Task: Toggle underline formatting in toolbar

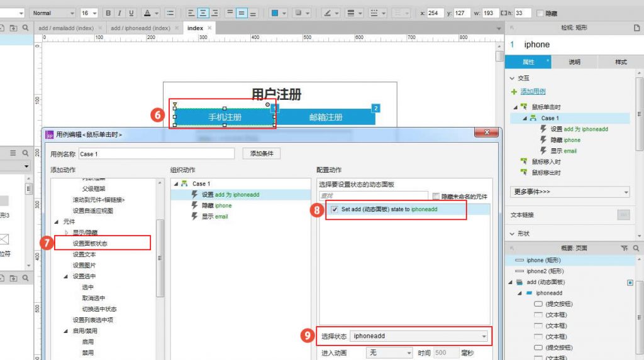Action: 131,13
